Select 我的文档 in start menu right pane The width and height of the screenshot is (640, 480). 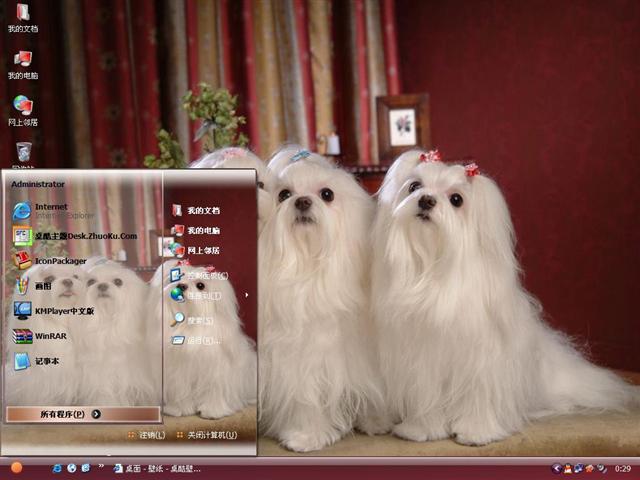196,211
